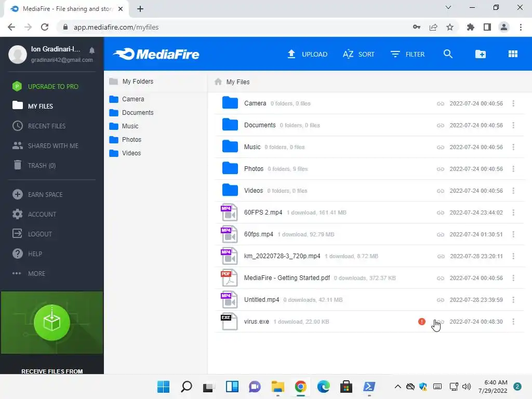Viewport: 532px width, 399px height.
Task: Click red warning icon on virus.exe
Action: (x=422, y=321)
